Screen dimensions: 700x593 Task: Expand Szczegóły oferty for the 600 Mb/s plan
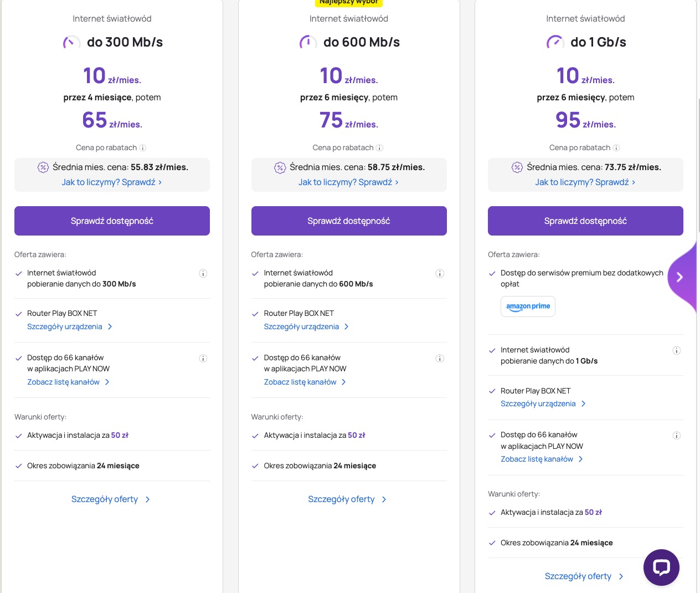(347, 499)
